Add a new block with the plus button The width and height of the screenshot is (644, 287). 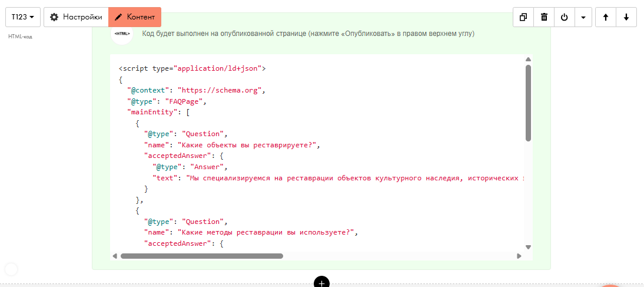[322, 283]
